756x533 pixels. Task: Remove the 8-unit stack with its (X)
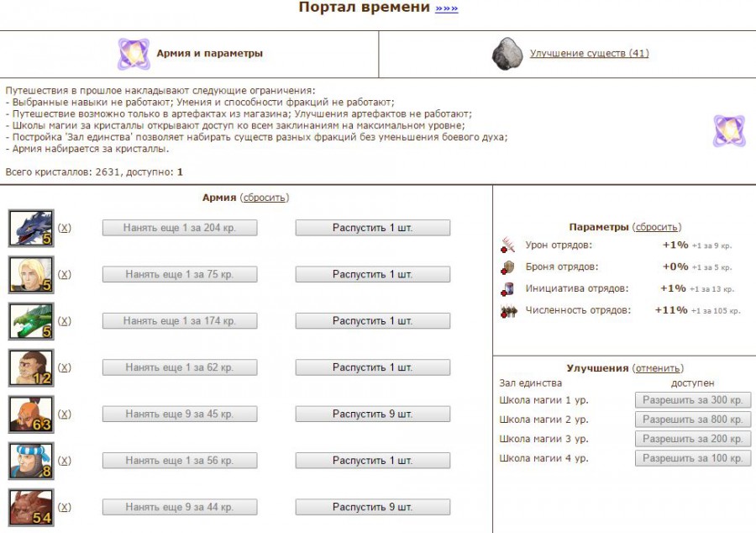click(x=65, y=460)
